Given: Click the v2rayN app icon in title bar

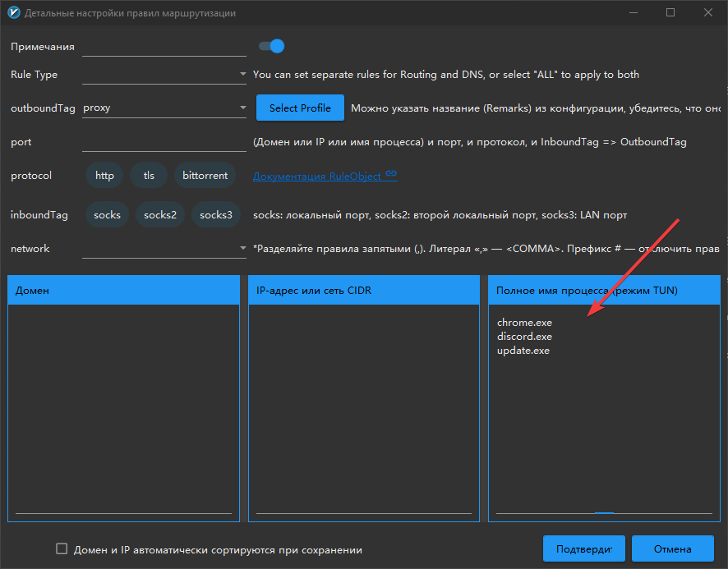Looking at the screenshot, I should click(x=13, y=12).
